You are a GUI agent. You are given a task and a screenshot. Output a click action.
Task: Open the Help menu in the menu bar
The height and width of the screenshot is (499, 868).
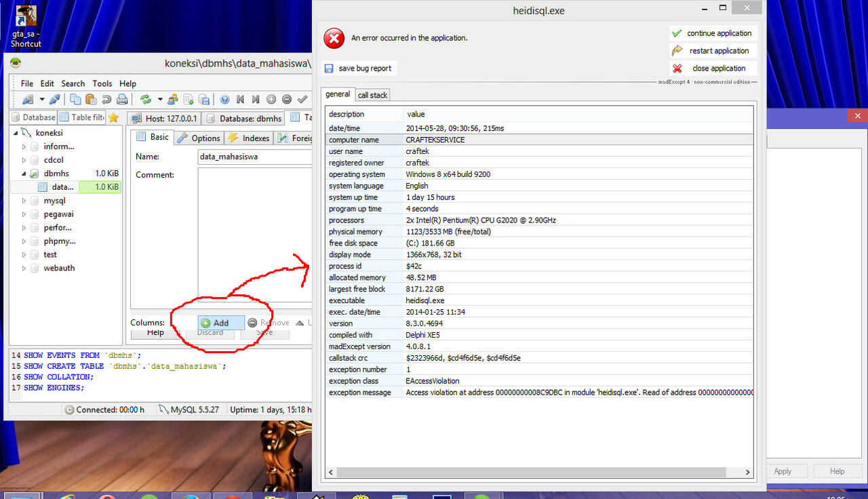click(x=128, y=83)
